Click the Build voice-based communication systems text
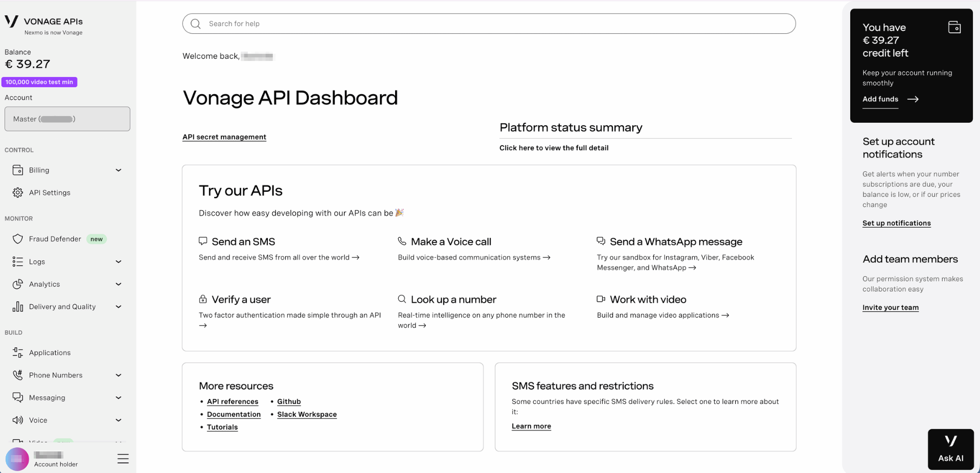 coord(469,257)
